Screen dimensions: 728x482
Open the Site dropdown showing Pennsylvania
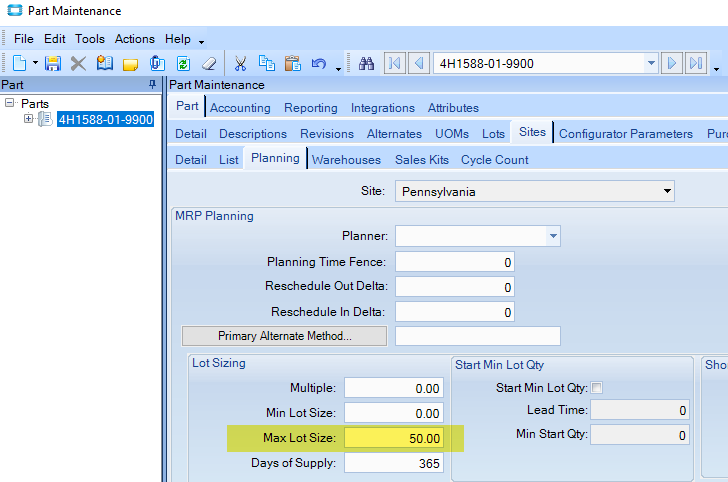click(534, 191)
